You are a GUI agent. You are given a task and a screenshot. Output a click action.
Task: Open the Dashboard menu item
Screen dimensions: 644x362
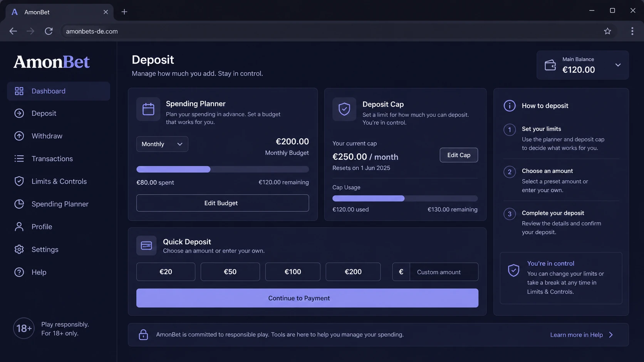point(59,91)
